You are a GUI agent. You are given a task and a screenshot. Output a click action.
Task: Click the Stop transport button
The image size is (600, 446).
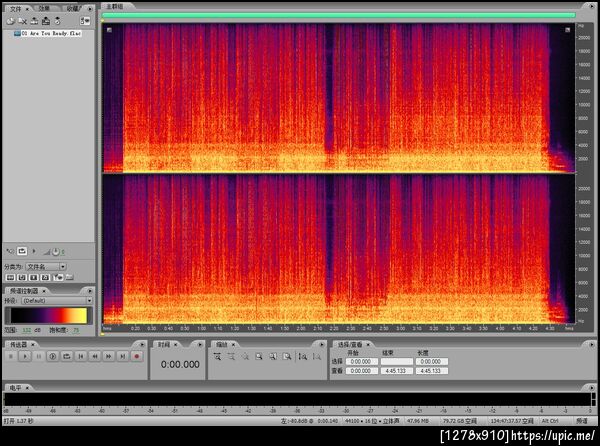tap(11, 356)
